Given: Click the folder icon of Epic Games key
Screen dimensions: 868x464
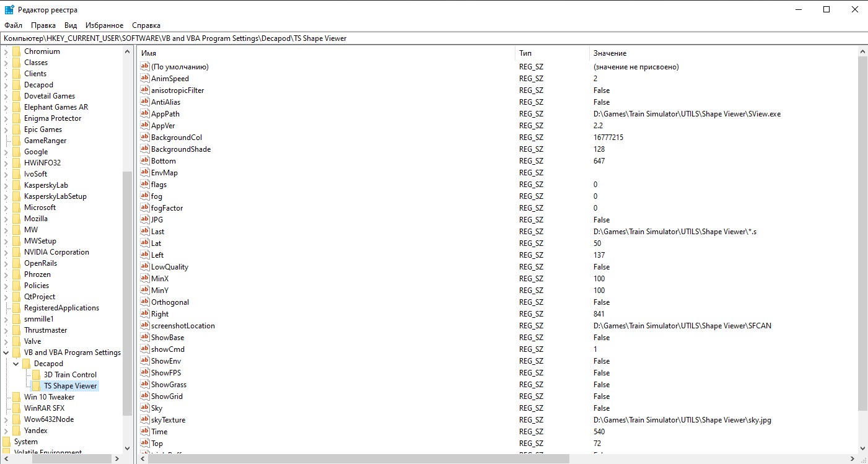Looking at the screenshot, I should tap(16, 129).
